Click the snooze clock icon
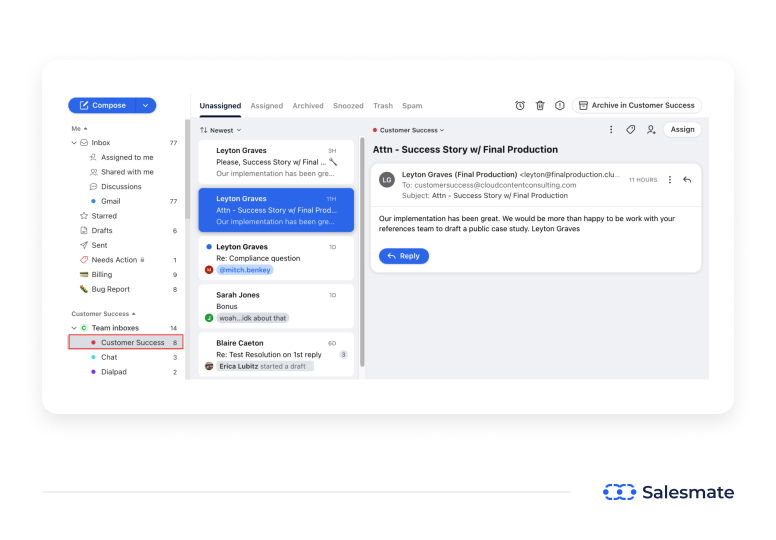The height and width of the screenshot is (540, 776). tap(520, 105)
